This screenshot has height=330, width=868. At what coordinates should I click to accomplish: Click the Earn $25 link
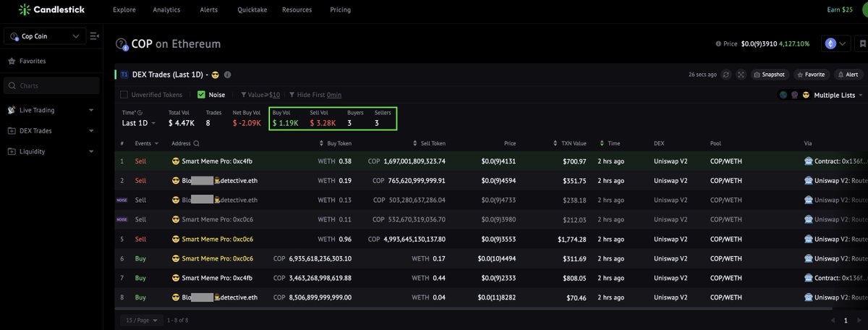pos(840,10)
